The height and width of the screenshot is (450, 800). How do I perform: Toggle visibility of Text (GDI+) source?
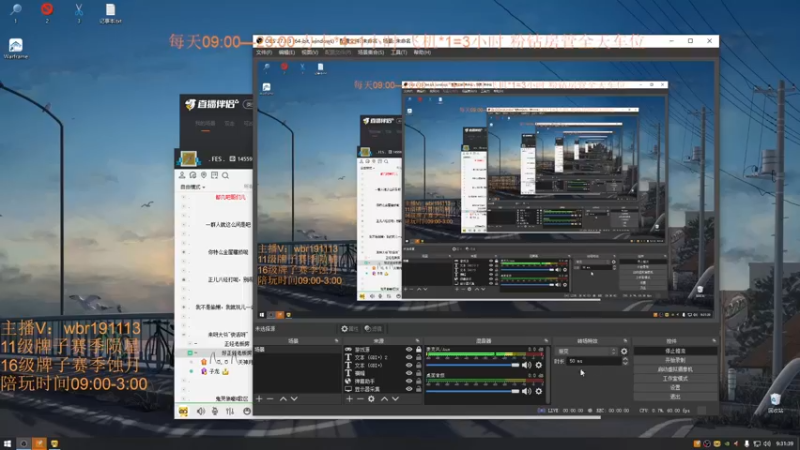pos(409,365)
